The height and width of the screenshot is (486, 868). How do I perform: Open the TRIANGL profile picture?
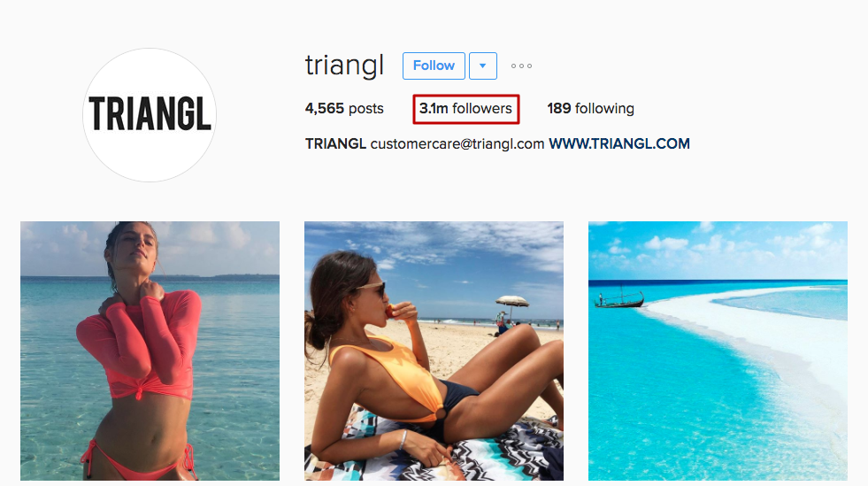(150, 114)
